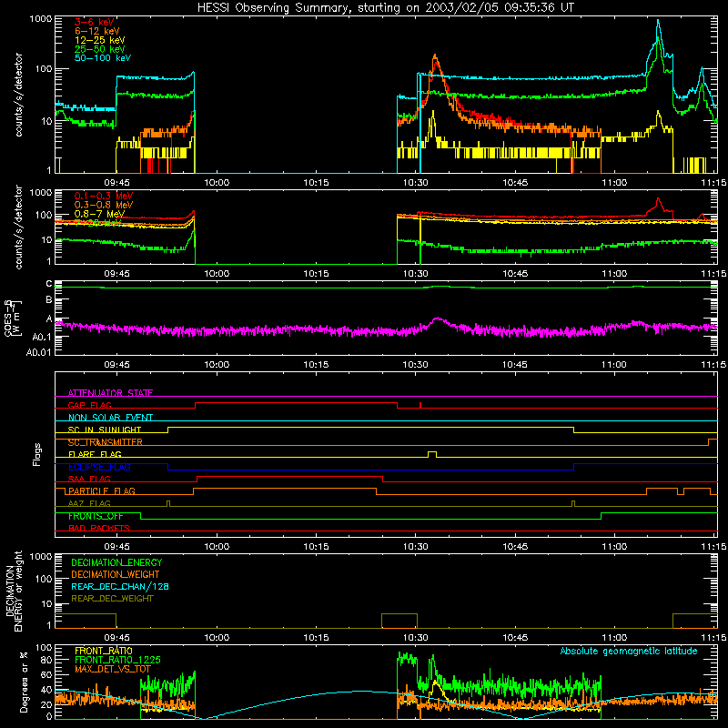
Task: Click the DECIMATION_WEIGHT legend label
Action: click(x=116, y=574)
